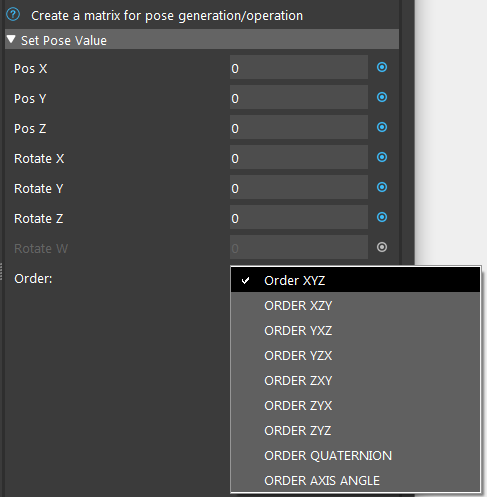
Task: Click the Rotate Y value field
Action: point(299,187)
